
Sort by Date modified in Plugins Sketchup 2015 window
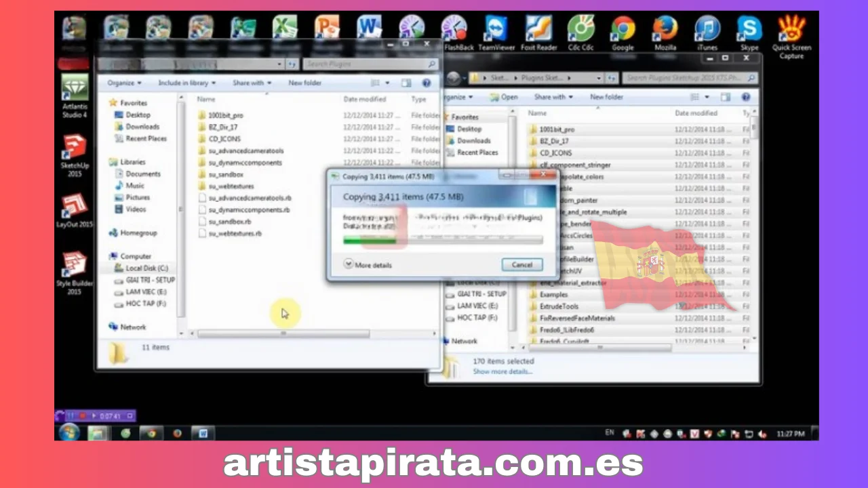point(696,113)
